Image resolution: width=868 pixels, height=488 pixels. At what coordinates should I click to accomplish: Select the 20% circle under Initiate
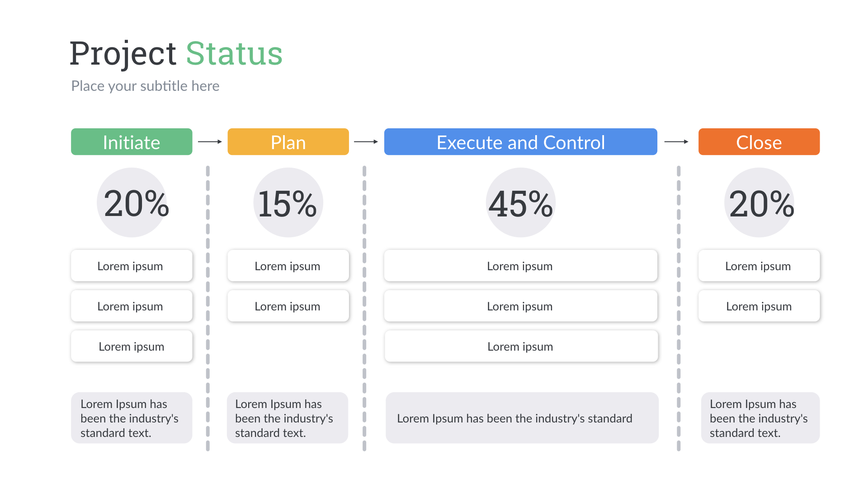coord(132,202)
